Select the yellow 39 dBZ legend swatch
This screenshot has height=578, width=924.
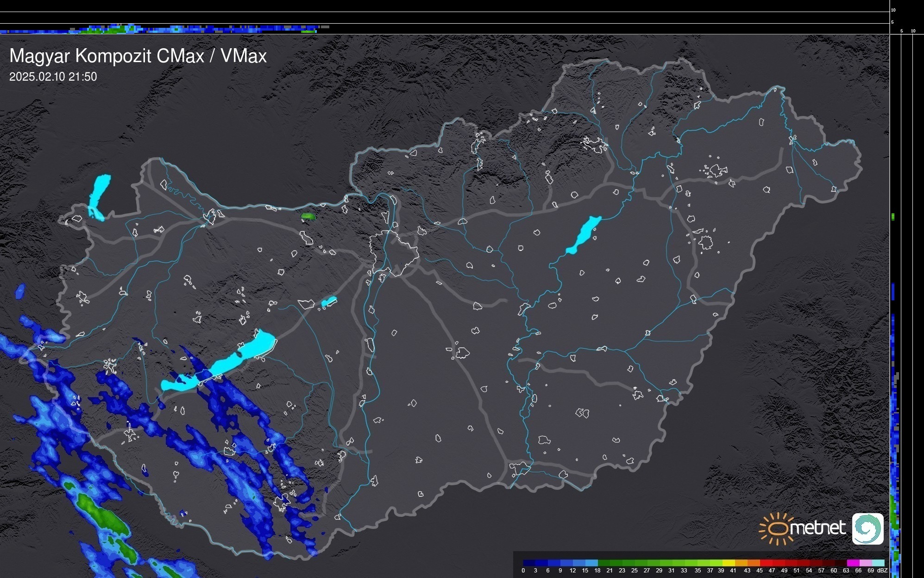coord(728,563)
